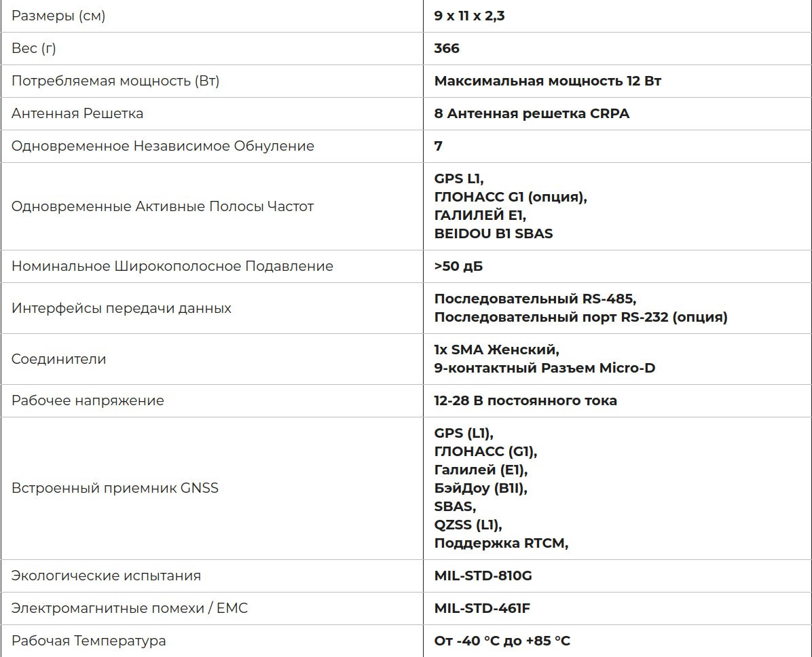This screenshot has width=812, height=657.
Task: Select "12-28 В постоянного тока" value
Action: (x=525, y=400)
